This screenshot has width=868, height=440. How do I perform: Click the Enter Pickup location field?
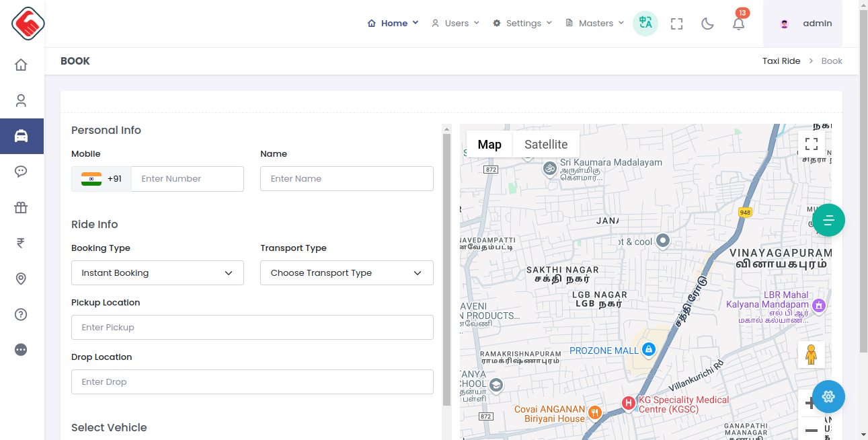[252, 328]
